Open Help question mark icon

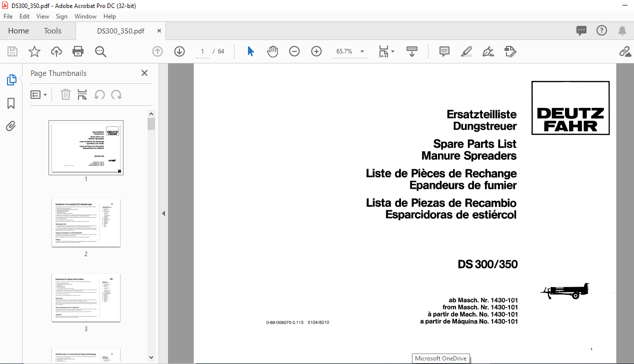coord(602,30)
